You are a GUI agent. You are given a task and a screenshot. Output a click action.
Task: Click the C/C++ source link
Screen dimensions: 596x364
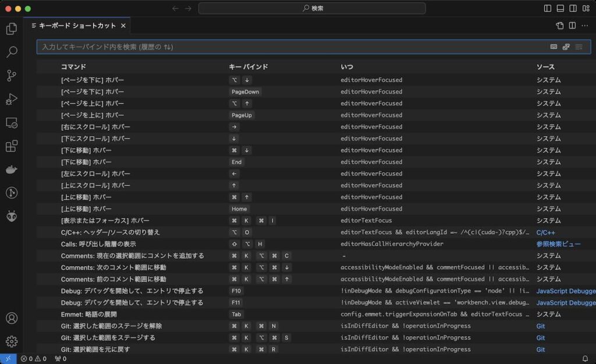click(x=545, y=233)
